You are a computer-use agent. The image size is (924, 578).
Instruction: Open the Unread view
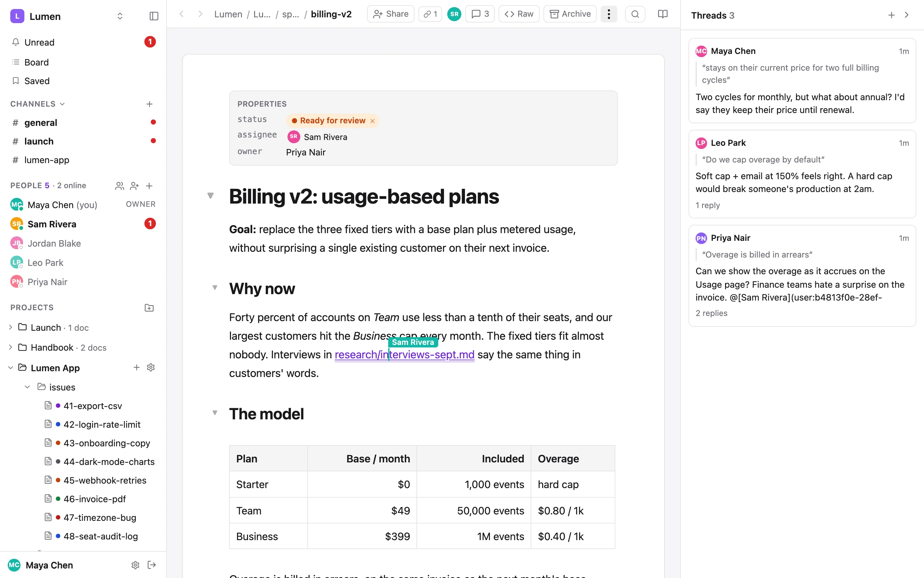83,42
